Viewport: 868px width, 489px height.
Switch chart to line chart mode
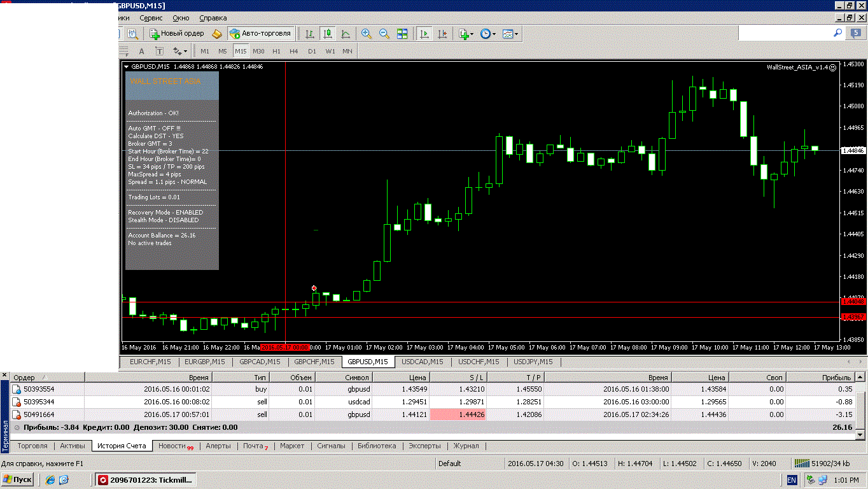[x=346, y=34]
